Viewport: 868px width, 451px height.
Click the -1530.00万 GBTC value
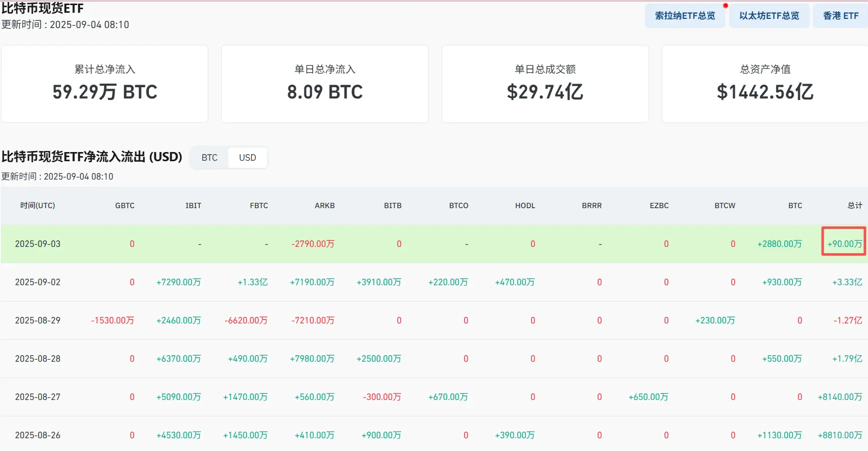[113, 320]
